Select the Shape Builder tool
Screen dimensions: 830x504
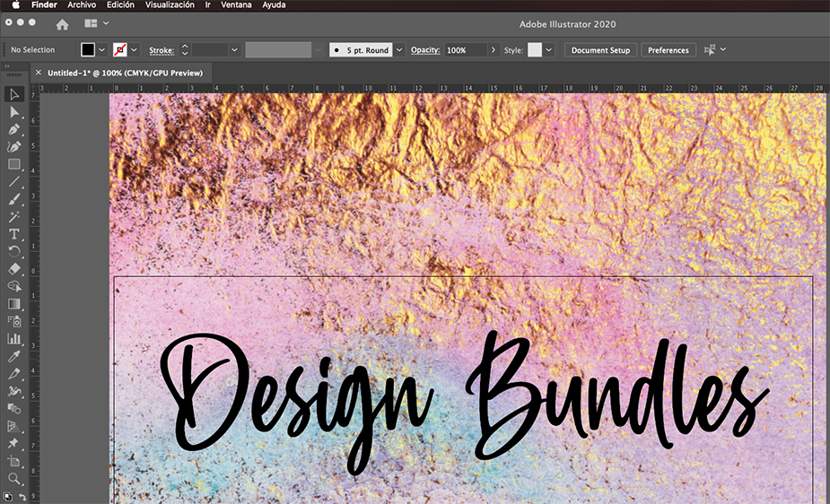(x=14, y=286)
